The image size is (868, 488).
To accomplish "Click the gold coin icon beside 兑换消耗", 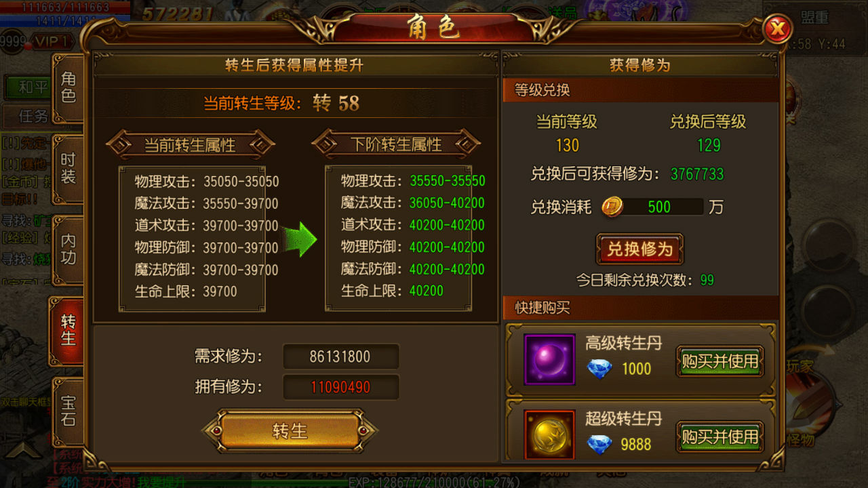I will pyautogui.click(x=612, y=207).
